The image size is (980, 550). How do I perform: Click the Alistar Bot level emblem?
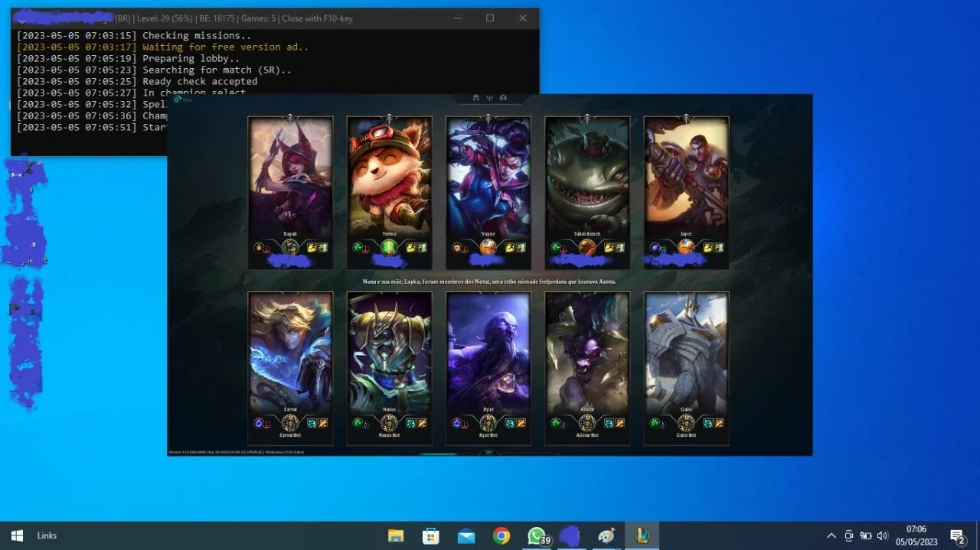tap(587, 422)
